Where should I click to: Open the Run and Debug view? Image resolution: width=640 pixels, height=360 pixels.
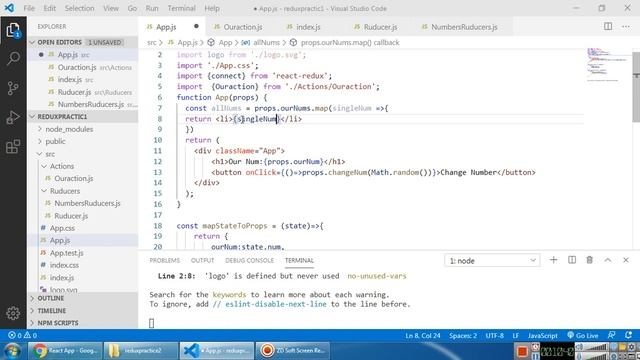coord(13,118)
